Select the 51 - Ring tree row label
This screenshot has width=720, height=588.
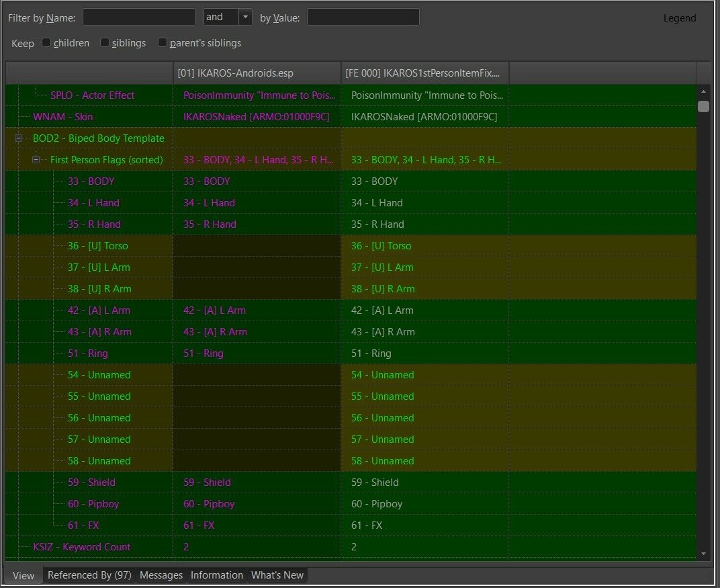point(88,353)
